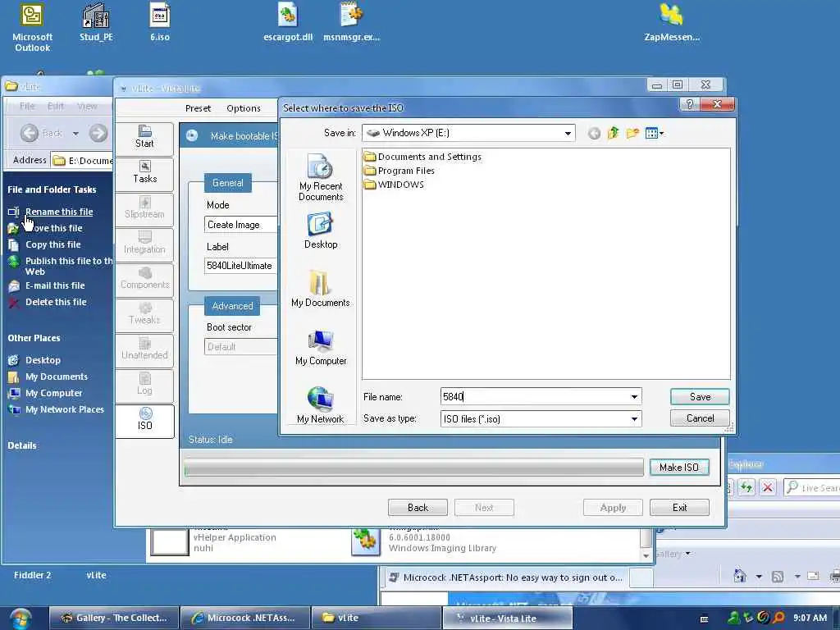The width and height of the screenshot is (840, 630).
Task: Select the 6.iso desktop file
Action: pyautogui.click(x=160, y=22)
